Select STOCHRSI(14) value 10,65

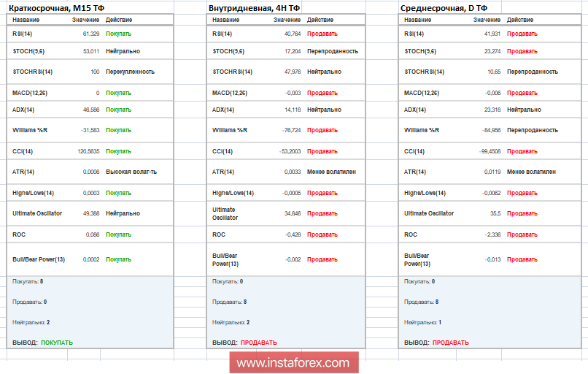coord(494,72)
